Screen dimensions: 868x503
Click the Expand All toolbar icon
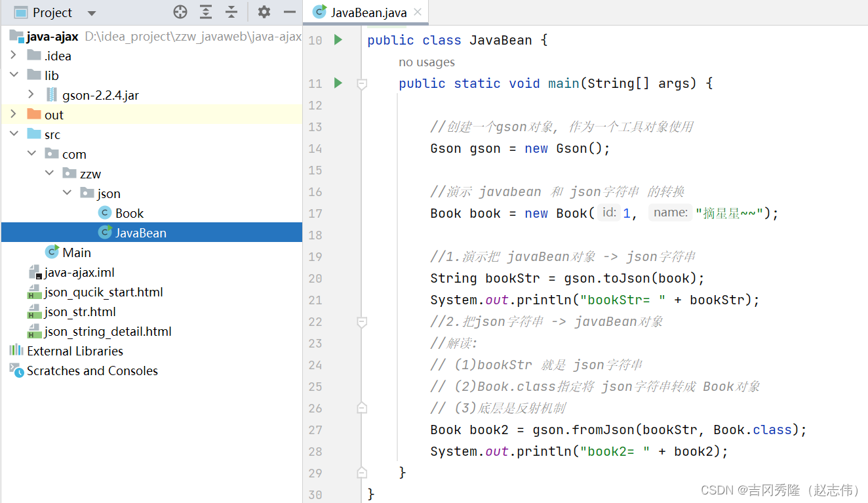[x=206, y=12]
